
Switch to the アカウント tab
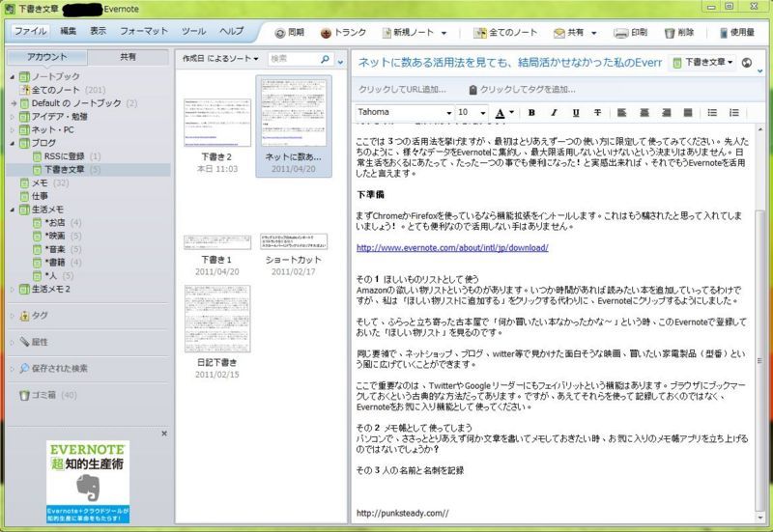pos(47,57)
